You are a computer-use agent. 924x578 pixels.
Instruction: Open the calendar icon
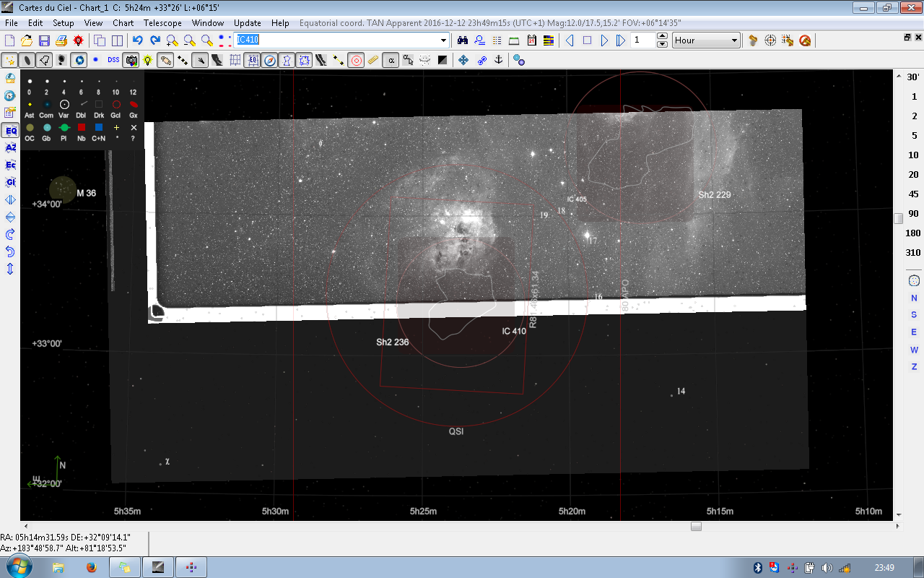[532, 40]
